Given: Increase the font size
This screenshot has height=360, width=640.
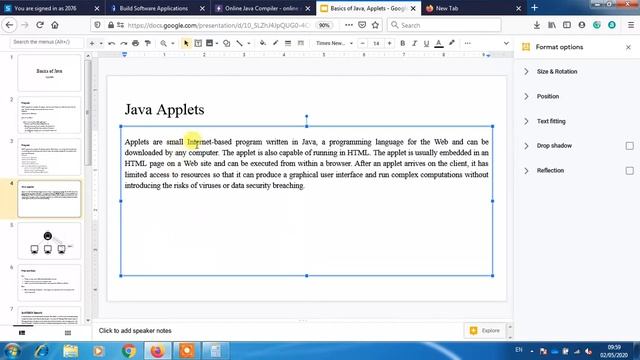Looking at the screenshot, I should point(389,43).
